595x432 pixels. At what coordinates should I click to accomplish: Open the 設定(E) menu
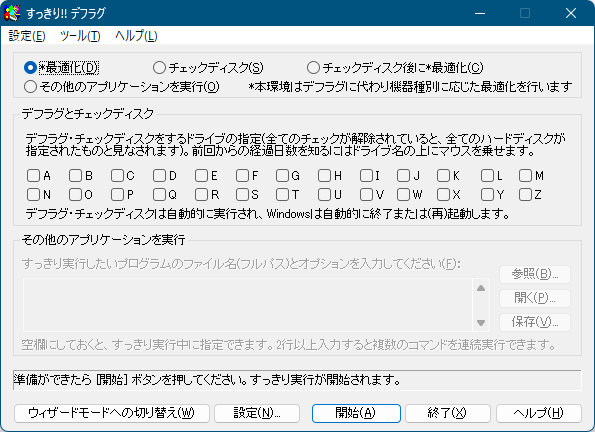point(27,36)
